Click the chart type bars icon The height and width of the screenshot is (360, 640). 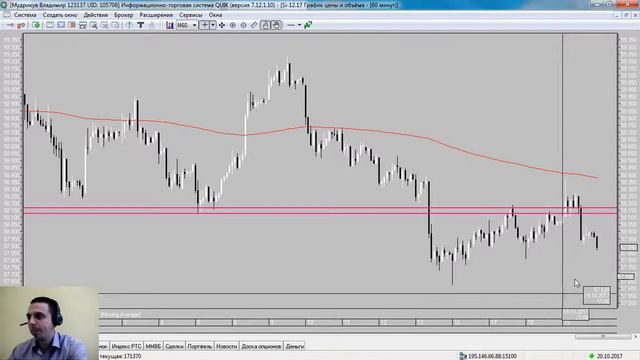[169, 25]
